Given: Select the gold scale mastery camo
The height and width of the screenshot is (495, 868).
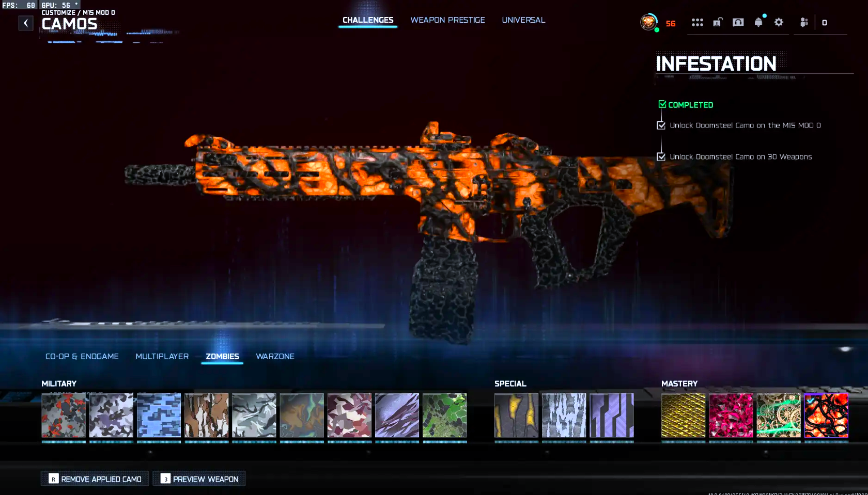Looking at the screenshot, I should click(683, 416).
